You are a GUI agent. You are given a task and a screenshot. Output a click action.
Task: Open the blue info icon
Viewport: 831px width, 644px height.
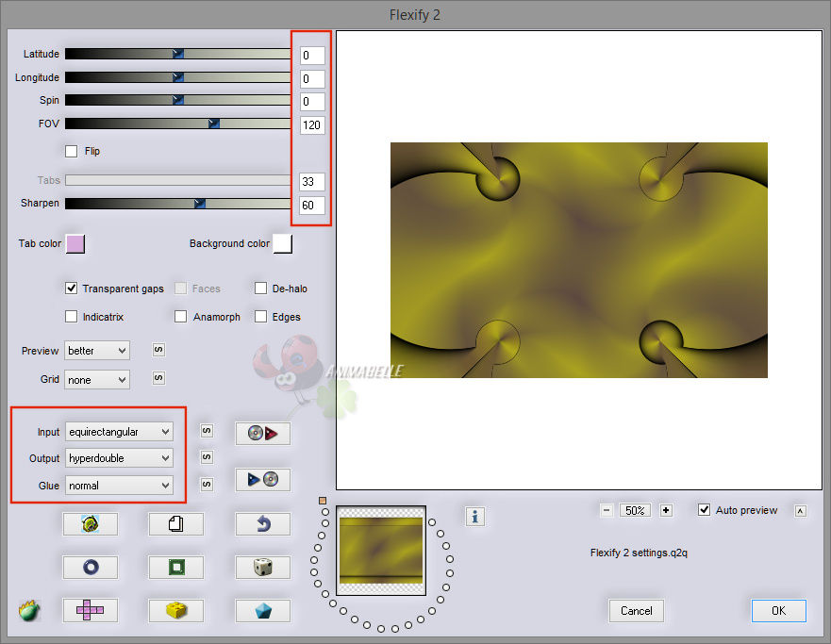[x=474, y=517]
